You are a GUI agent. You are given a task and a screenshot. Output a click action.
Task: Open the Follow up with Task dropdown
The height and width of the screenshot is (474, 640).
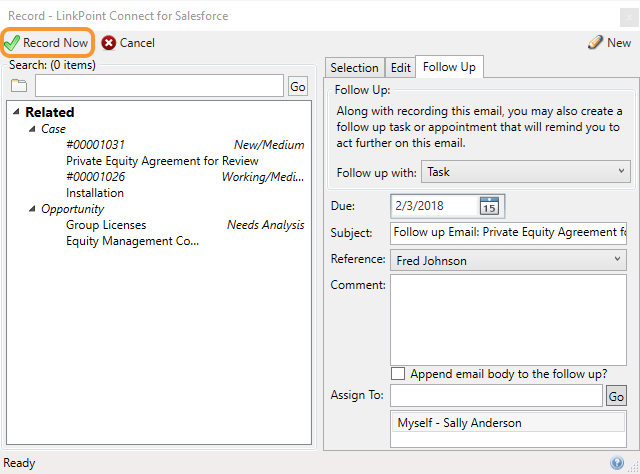coord(526,171)
